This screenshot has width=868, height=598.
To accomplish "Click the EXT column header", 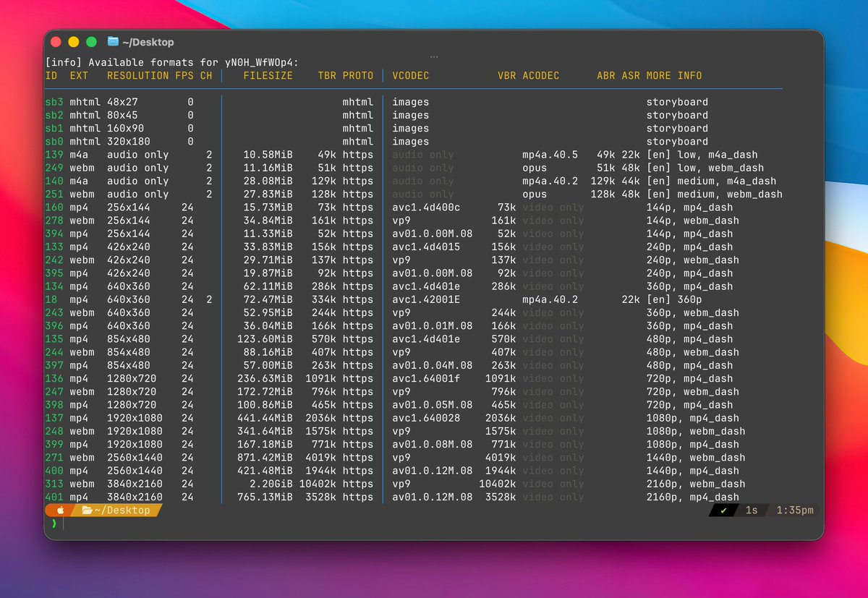I will tap(79, 75).
